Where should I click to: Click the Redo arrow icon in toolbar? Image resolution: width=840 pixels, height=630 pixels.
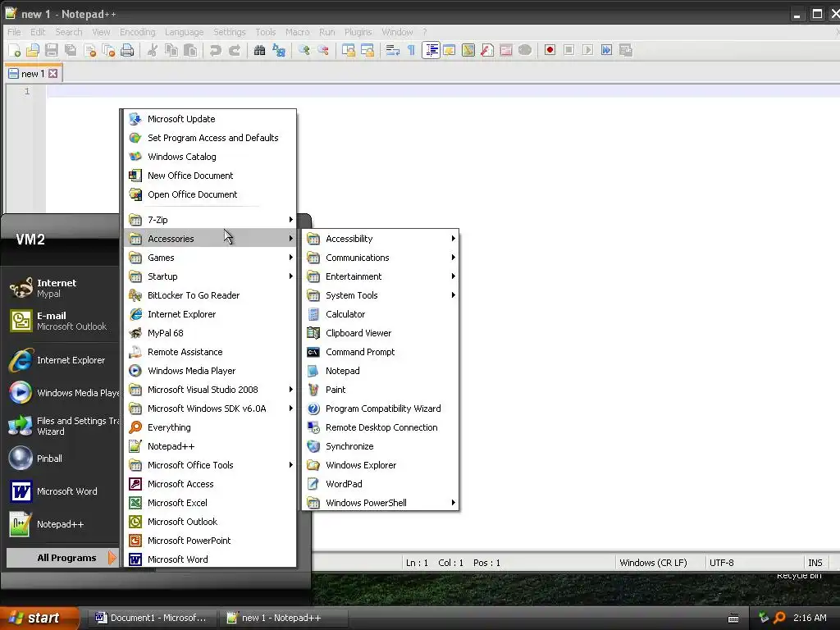235,50
